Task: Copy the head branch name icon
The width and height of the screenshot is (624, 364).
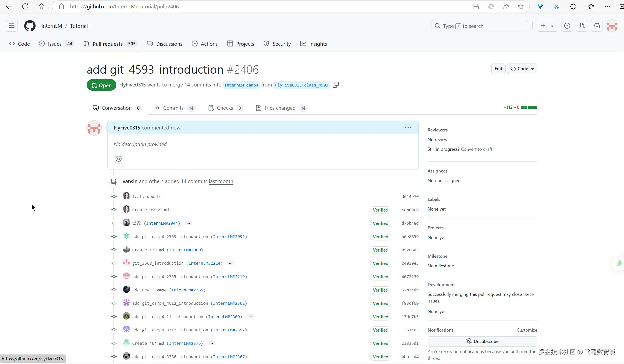Action: coord(335,85)
